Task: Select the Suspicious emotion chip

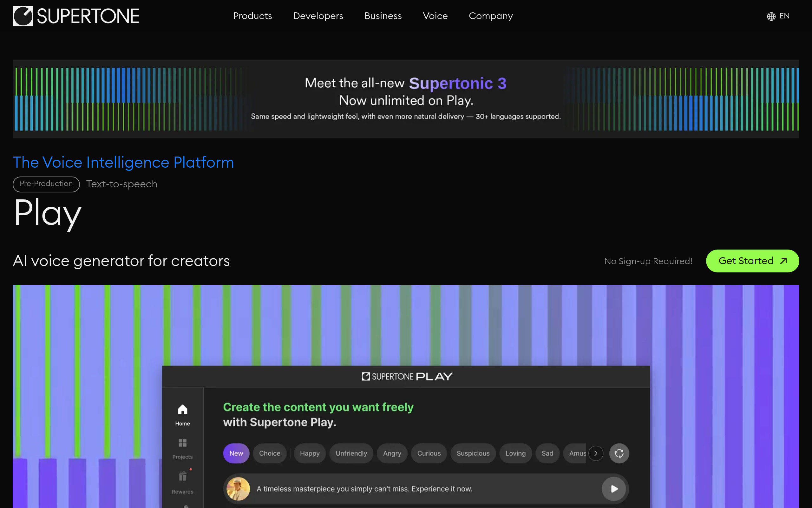Action: (473, 453)
